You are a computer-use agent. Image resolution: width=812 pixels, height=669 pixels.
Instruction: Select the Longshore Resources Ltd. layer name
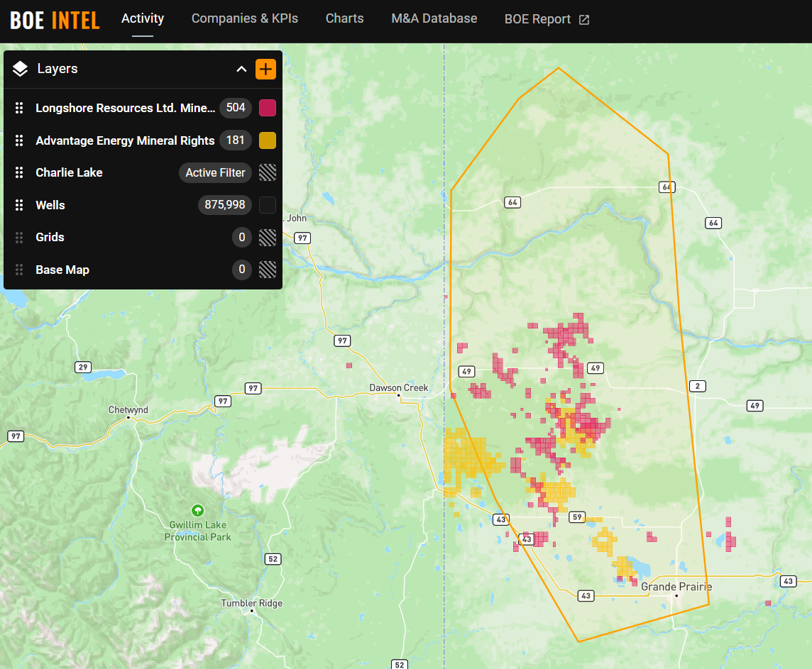click(126, 108)
